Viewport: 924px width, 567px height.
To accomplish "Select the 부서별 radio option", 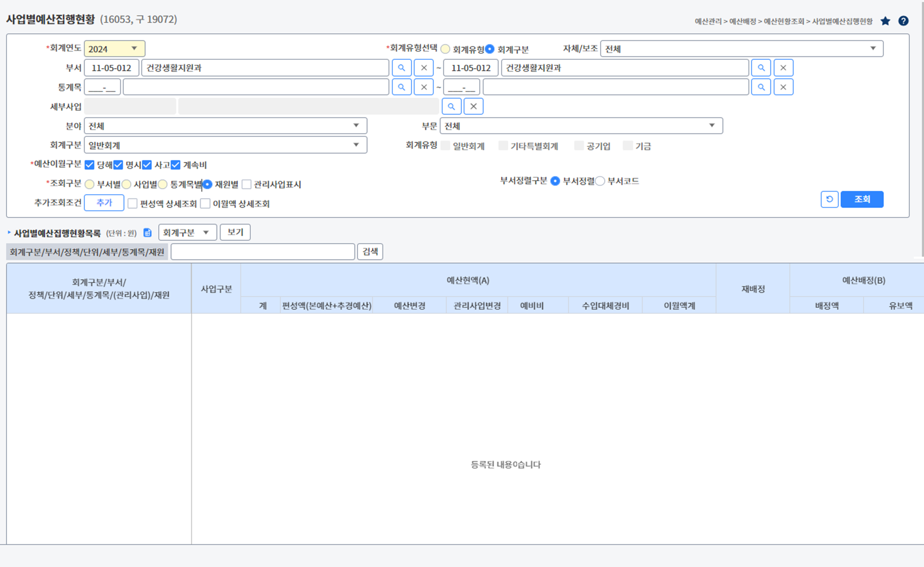I will coord(89,184).
